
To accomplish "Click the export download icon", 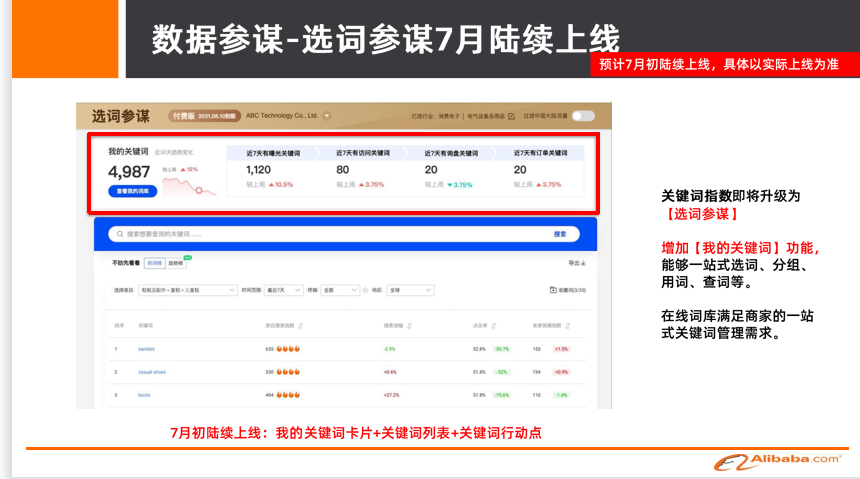I will (x=583, y=262).
